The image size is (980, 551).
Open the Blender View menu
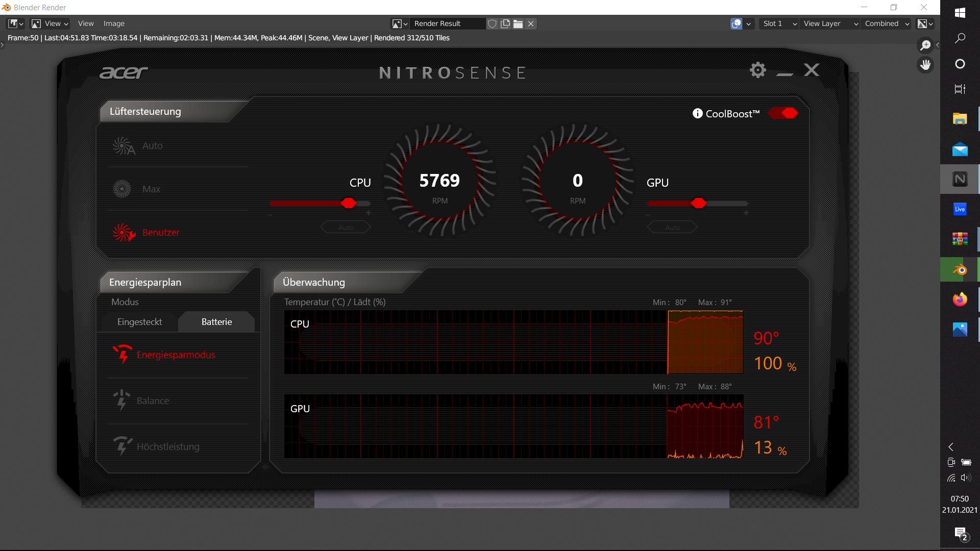click(x=86, y=23)
